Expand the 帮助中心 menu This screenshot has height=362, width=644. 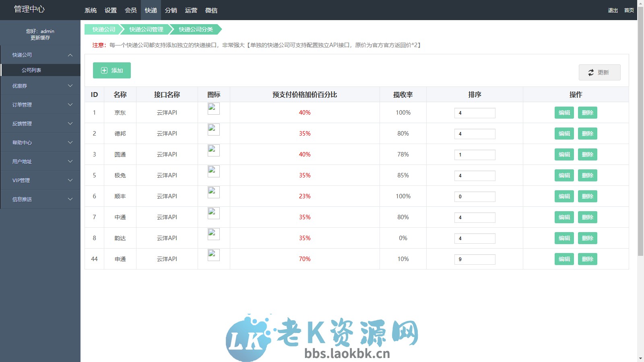(x=40, y=142)
